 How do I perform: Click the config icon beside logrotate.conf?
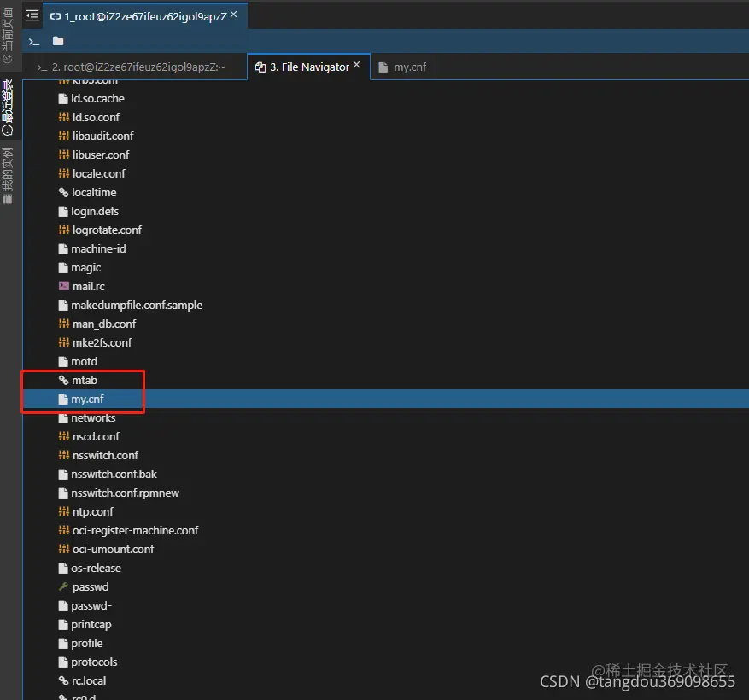pos(63,230)
